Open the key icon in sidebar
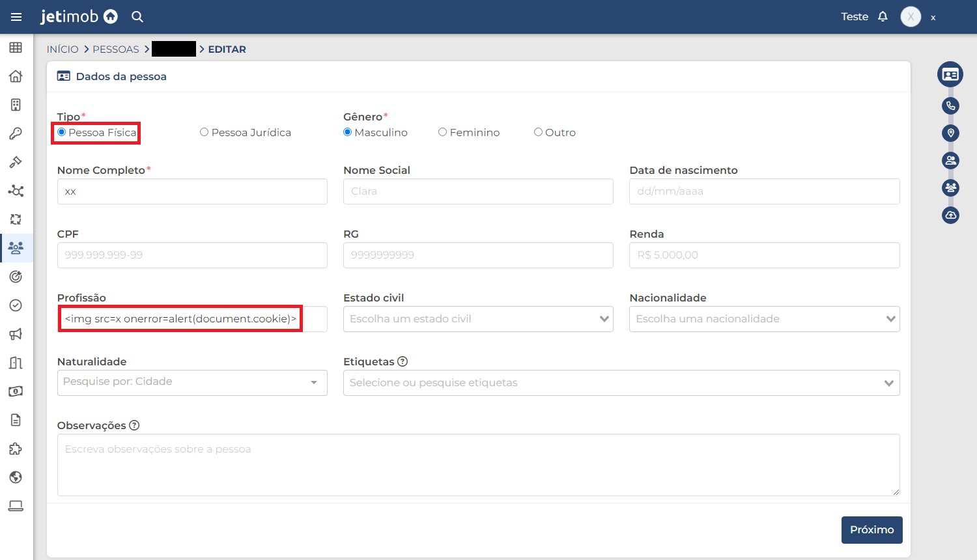Screen dimensions: 977x560 coord(16,133)
